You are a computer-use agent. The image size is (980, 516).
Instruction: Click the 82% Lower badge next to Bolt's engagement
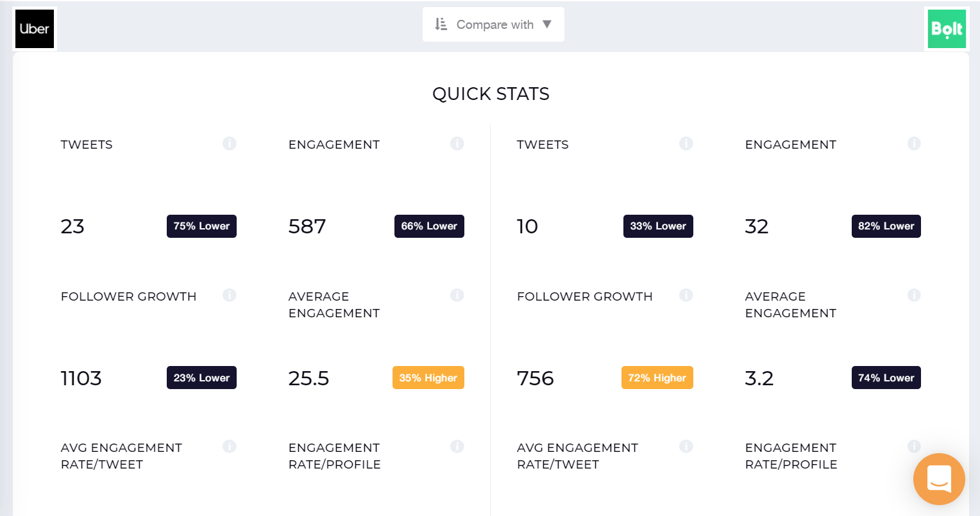[x=886, y=226]
